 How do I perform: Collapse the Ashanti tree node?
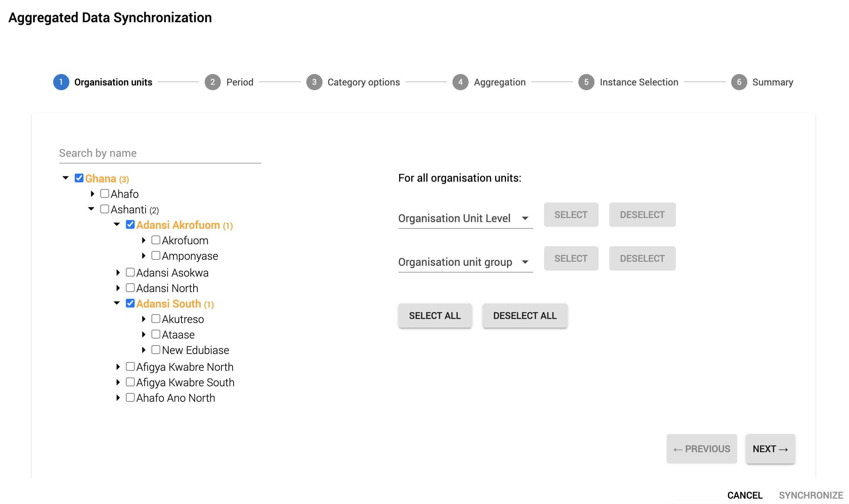[91, 209]
